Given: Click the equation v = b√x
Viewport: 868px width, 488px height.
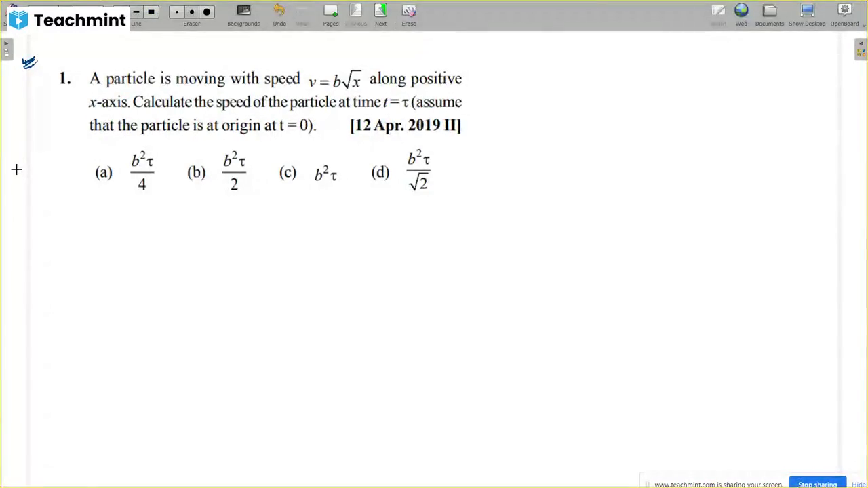Looking at the screenshot, I should 335,80.
